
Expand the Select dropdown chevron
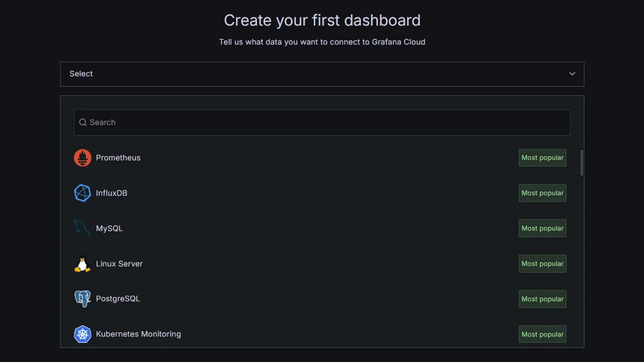pos(572,74)
